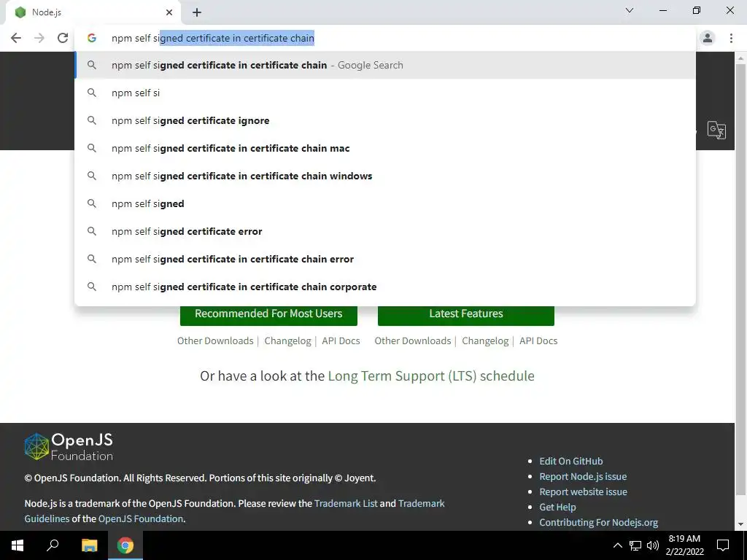Pick suggestion ending in 'certificate chain error'
Image resolution: width=747 pixels, height=560 pixels.
click(x=385, y=259)
